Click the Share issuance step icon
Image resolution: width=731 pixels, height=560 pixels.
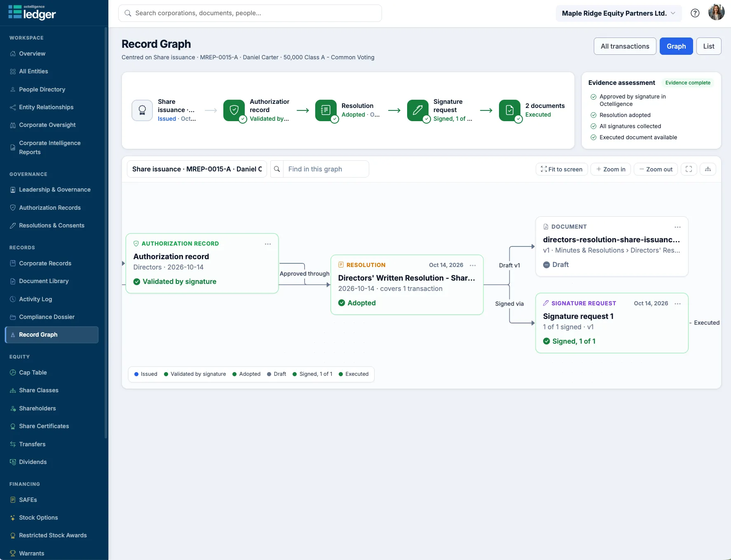point(142,110)
